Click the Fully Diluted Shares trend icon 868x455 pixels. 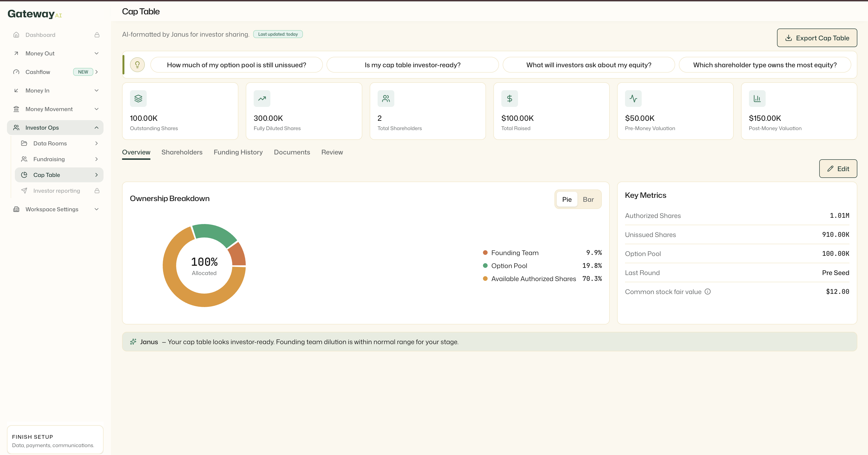point(262,98)
